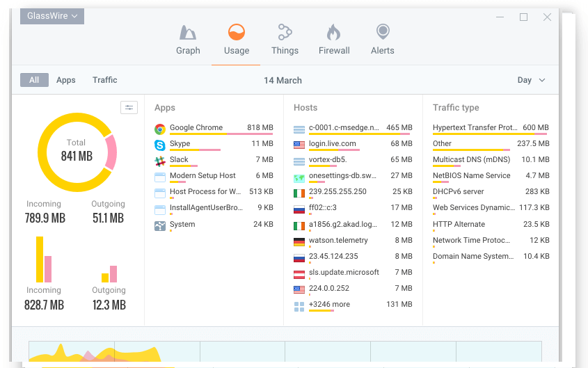Screen dimensions: 588x368
Task: Select HTTP Alternate traffic type
Action: 491,225
